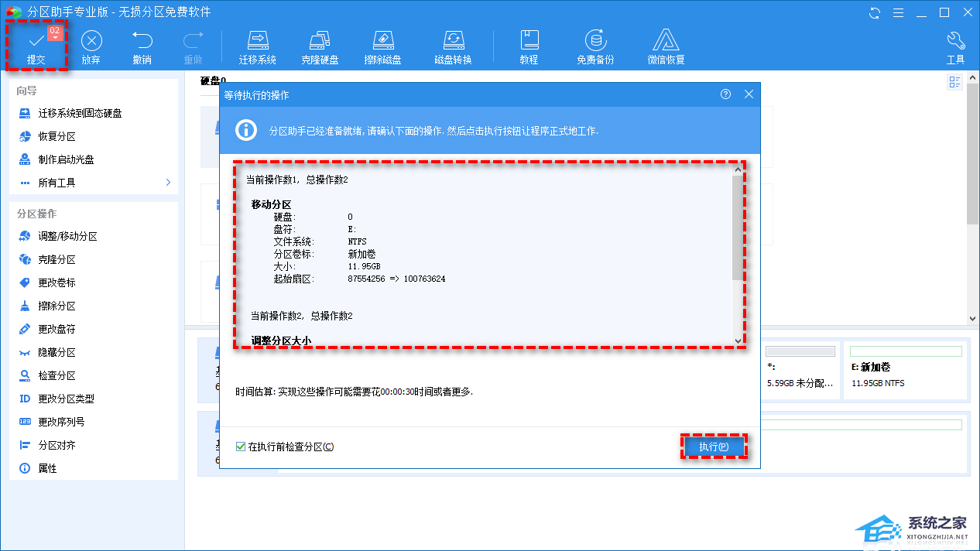Select 属性 in the sidebar
Screen dimensions: 980x551
point(93,468)
